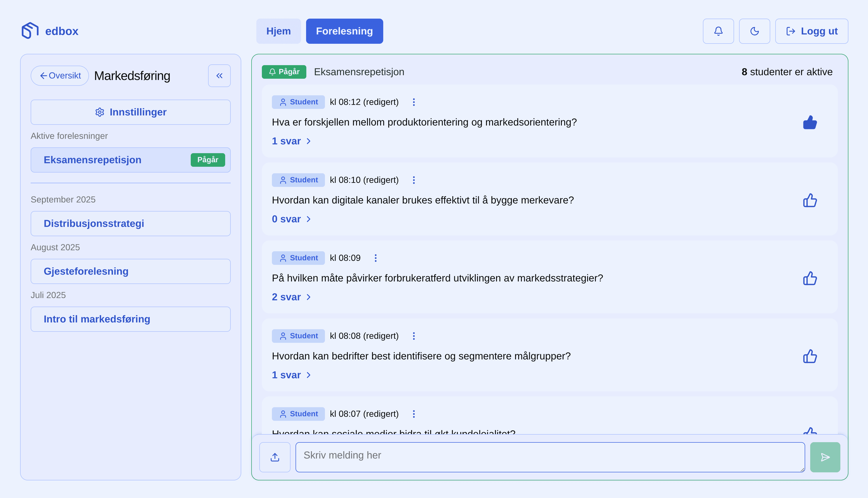Click the edbox logo
Screen dimensions: 868x498
pyautogui.click(x=50, y=31)
